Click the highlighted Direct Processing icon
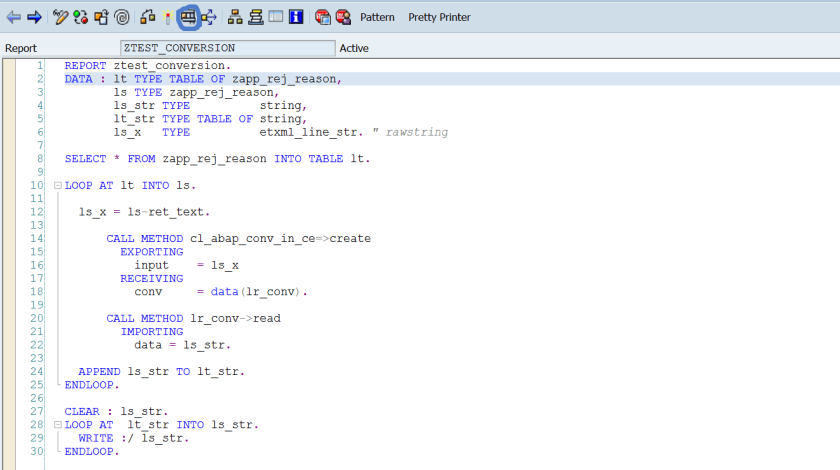This screenshot has height=470, width=840. (x=188, y=17)
